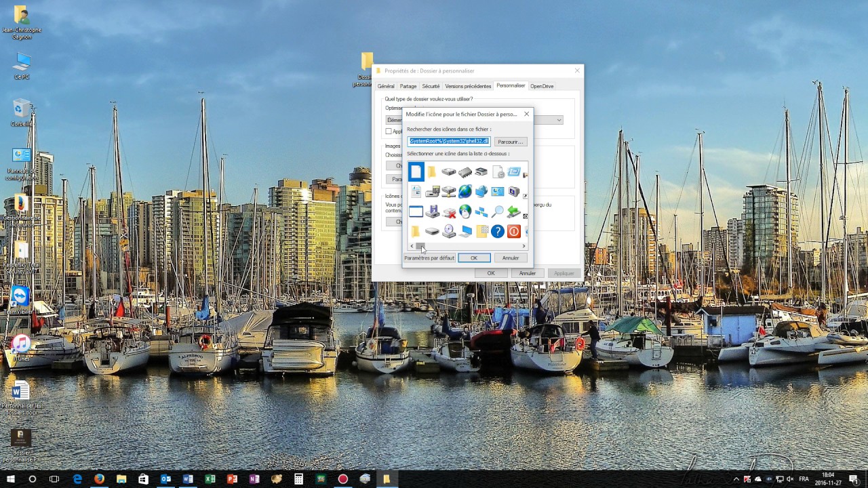Launch Microsoft Edge from the taskbar

coord(77,479)
